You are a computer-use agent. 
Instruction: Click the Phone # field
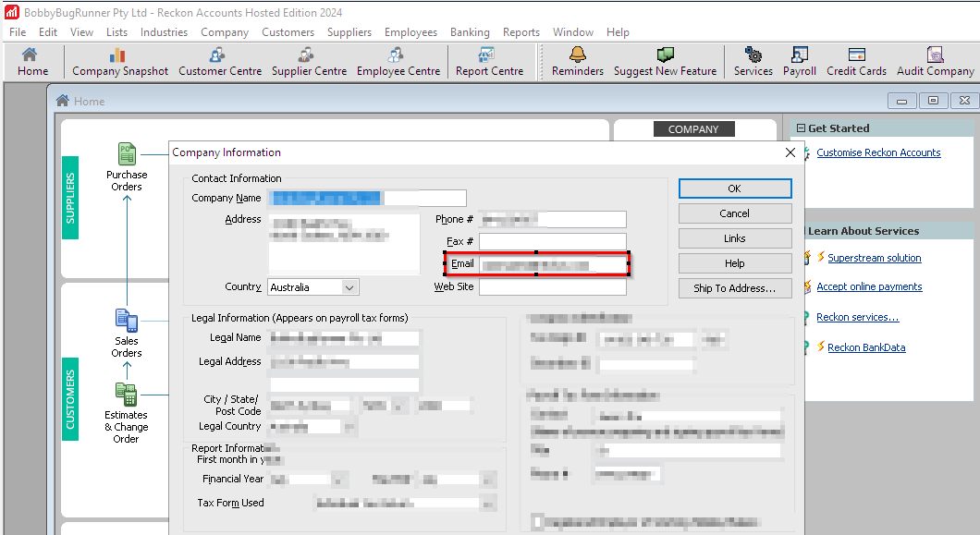tap(553, 219)
